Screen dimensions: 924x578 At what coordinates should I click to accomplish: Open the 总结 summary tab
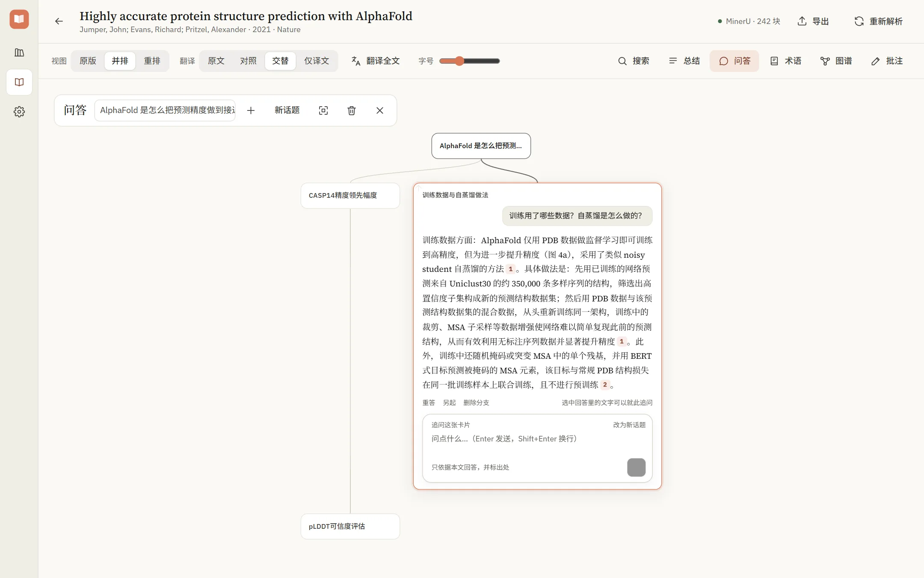tap(684, 61)
